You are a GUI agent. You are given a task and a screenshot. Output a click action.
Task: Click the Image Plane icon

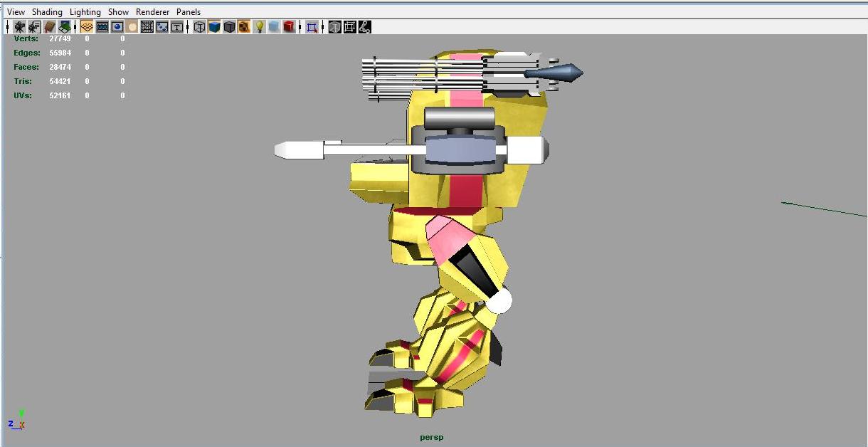pyautogui.click(x=64, y=27)
